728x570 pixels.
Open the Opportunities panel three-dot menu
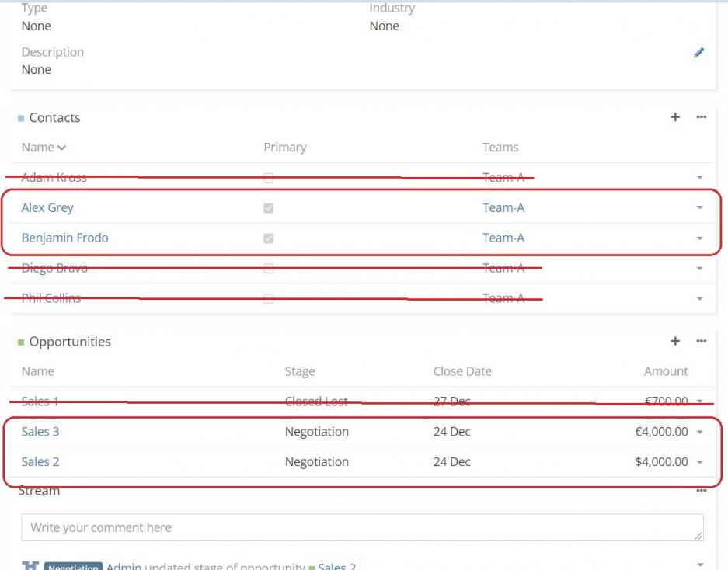coord(702,341)
